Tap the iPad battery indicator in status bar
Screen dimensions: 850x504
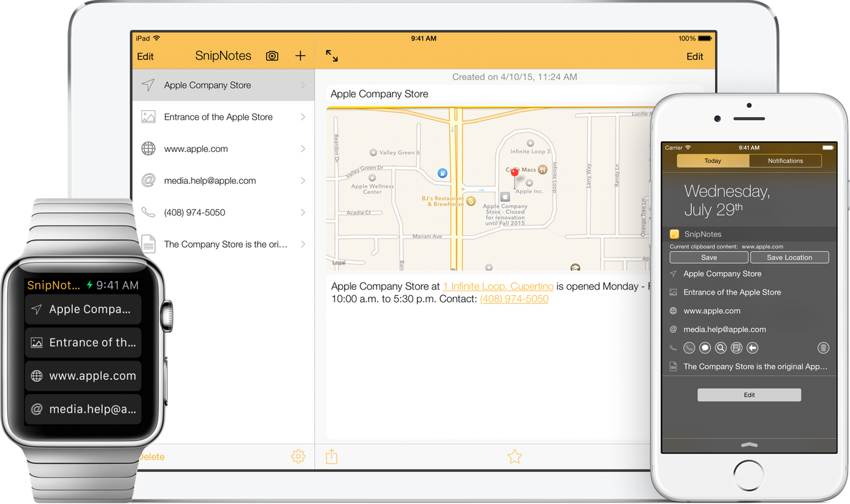[706, 39]
